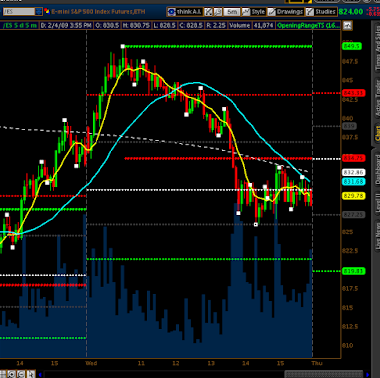Click the yellow 829.78 moving average label
Screen dimensions: 380x378
354,196
